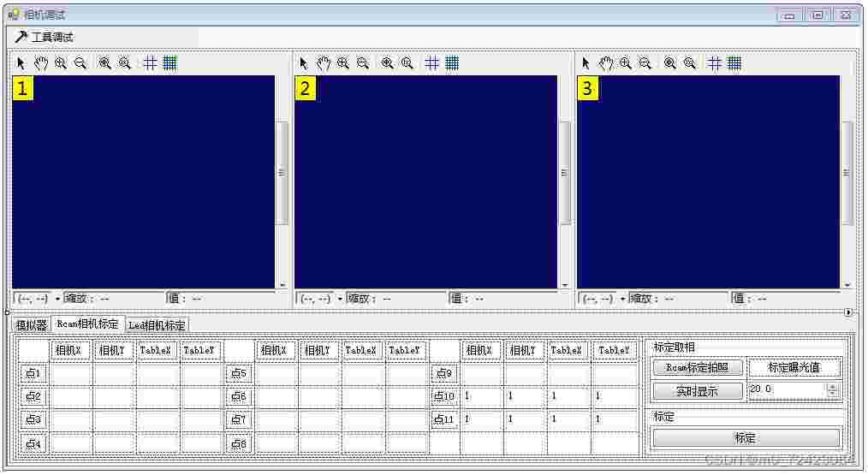Click the 点10 button

tap(444, 396)
